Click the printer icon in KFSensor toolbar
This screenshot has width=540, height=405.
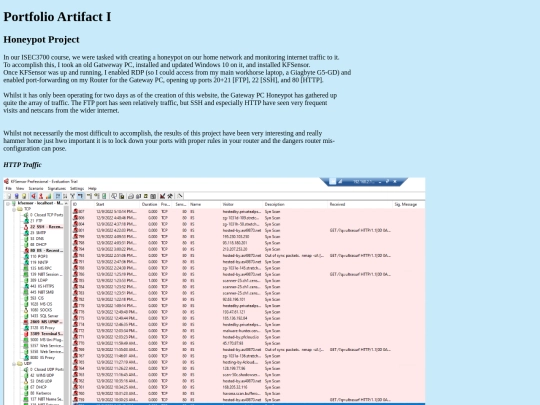coord(131,196)
